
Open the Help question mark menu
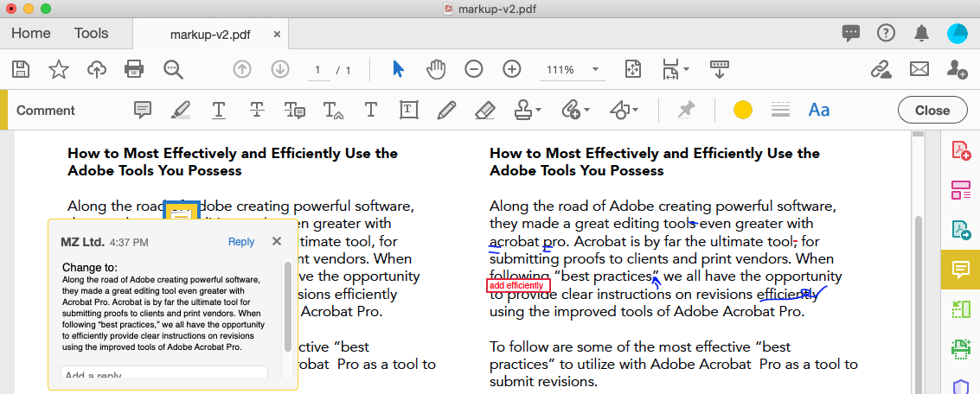tap(886, 34)
